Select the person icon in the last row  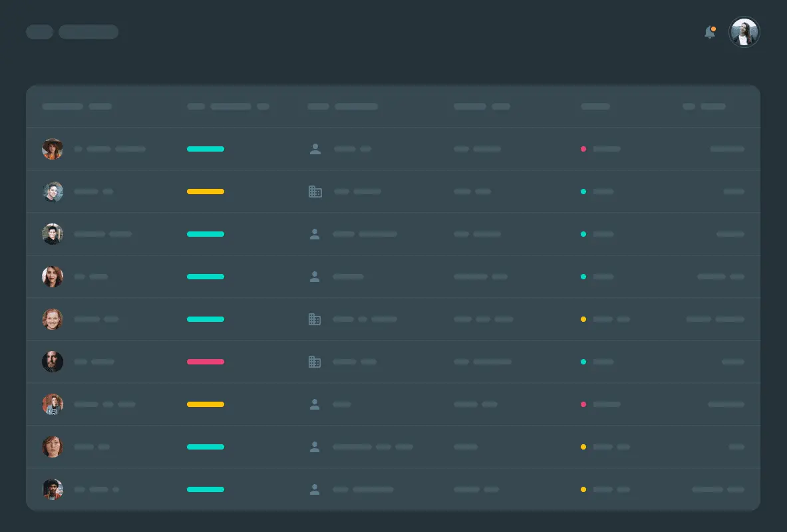(x=315, y=489)
